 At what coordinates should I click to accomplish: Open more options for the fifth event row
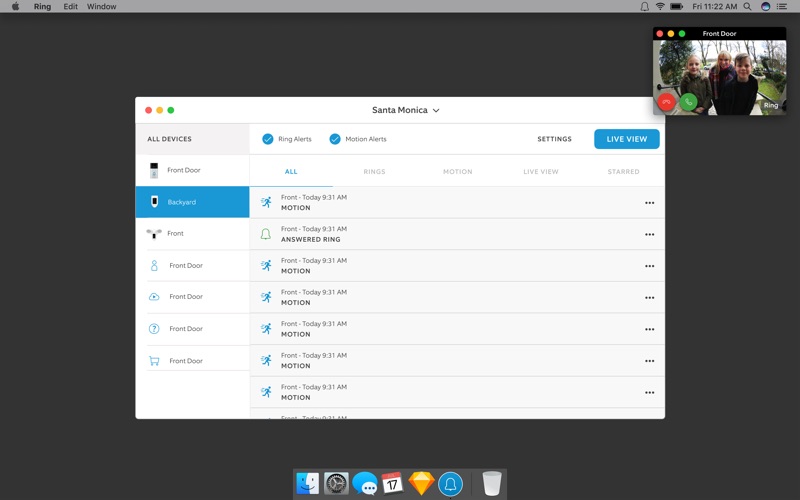[649, 329]
